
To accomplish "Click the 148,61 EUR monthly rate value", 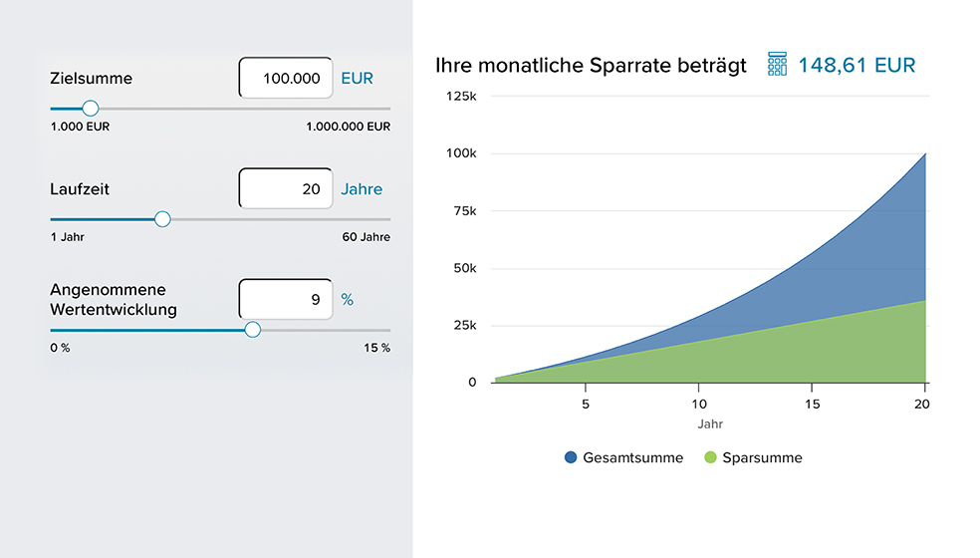I will point(857,66).
